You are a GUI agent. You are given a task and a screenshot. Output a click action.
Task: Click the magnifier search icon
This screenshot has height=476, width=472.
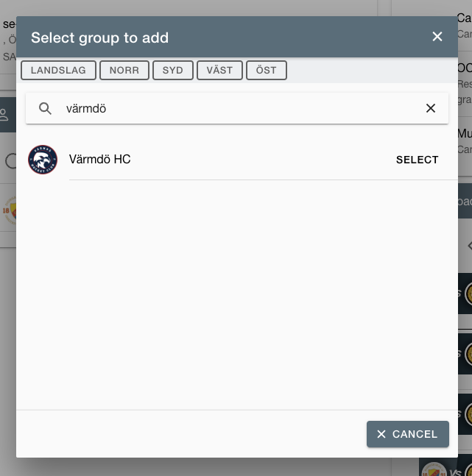[x=45, y=108]
